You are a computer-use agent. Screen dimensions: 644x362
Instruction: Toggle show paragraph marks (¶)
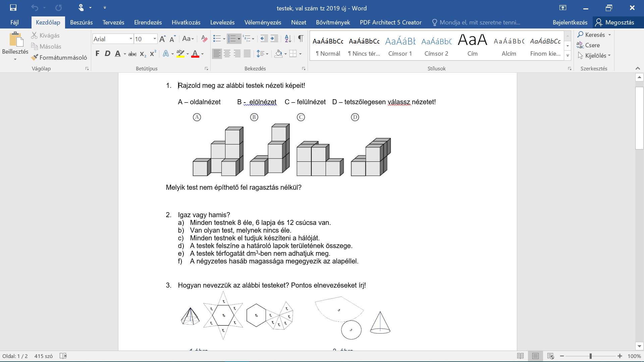[x=301, y=39]
